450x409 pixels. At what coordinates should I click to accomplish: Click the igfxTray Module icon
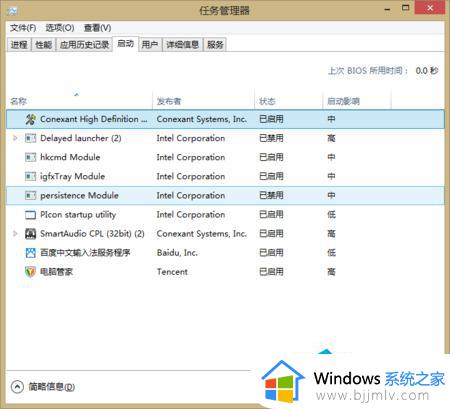pyautogui.click(x=30, y=176)
